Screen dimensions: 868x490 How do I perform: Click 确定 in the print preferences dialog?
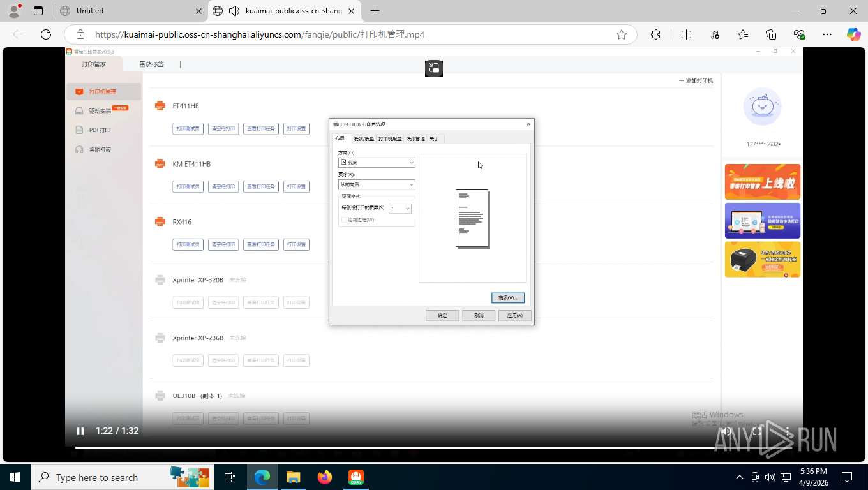click(442, 315)
